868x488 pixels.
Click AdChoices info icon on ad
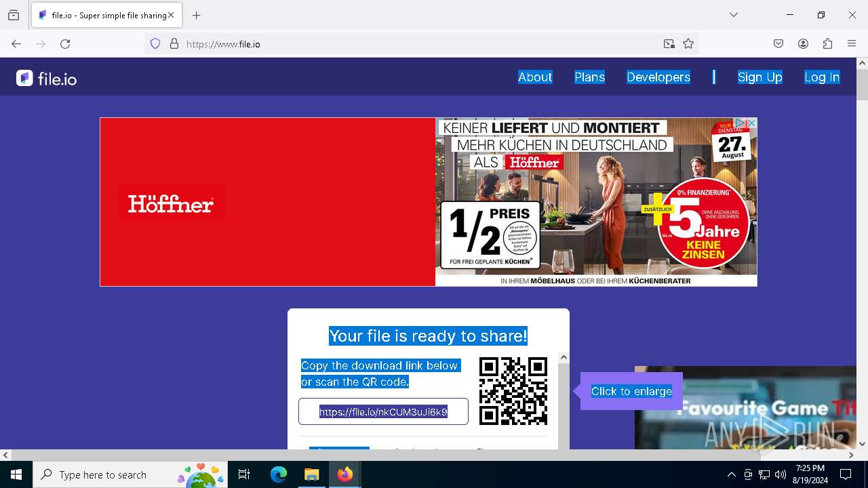pyautogui.click(x=741, y=123)
